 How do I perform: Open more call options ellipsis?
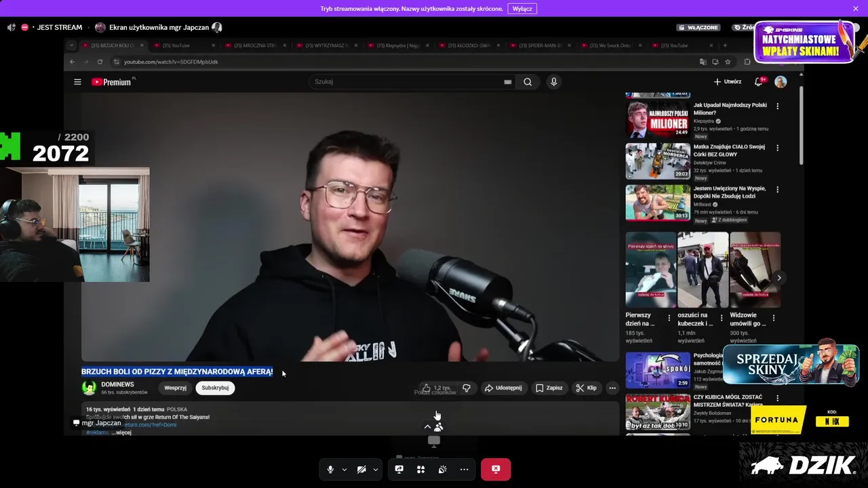(465, 469)
